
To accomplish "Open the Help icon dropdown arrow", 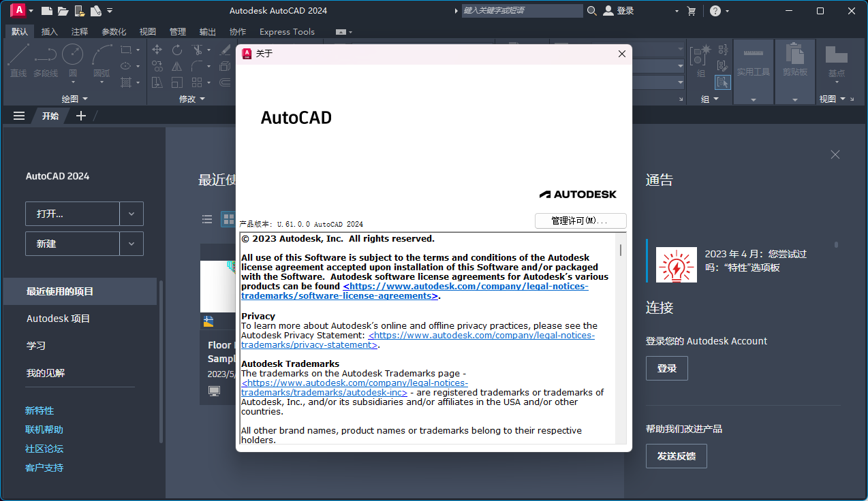I will coord(728,11).
